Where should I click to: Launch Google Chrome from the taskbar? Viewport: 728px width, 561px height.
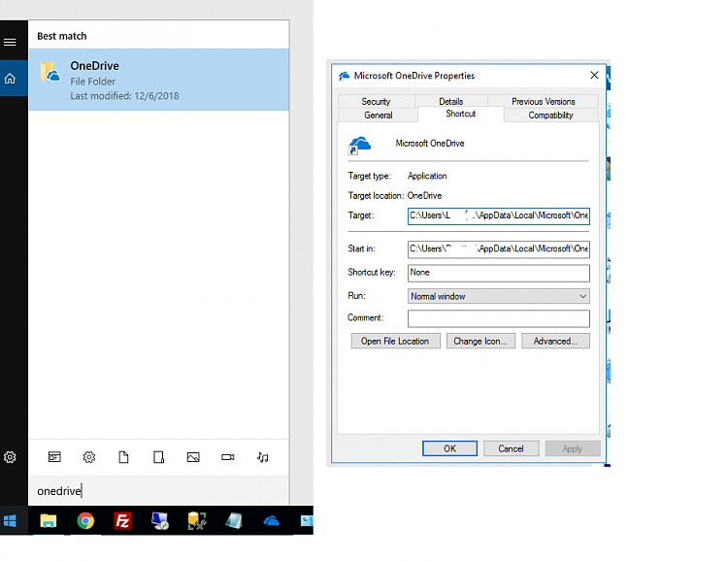coord(85,521)
